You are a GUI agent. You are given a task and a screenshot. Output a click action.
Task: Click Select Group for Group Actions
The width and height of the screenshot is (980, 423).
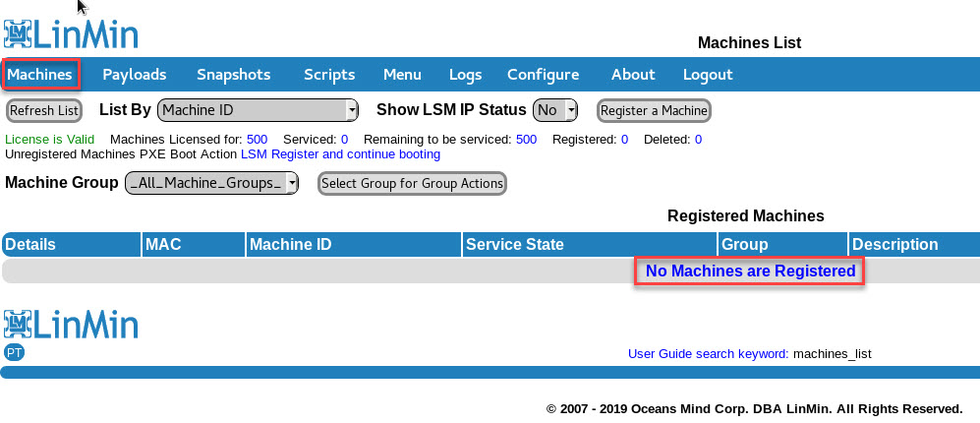pyautogui.click(x=413, y=183)
